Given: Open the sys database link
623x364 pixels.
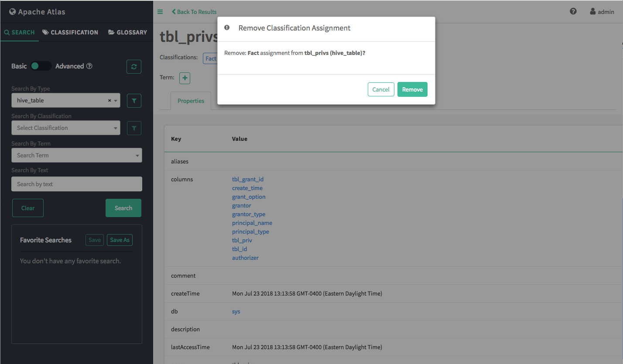Looking at the screenshot, I should (x=236, y=311).
